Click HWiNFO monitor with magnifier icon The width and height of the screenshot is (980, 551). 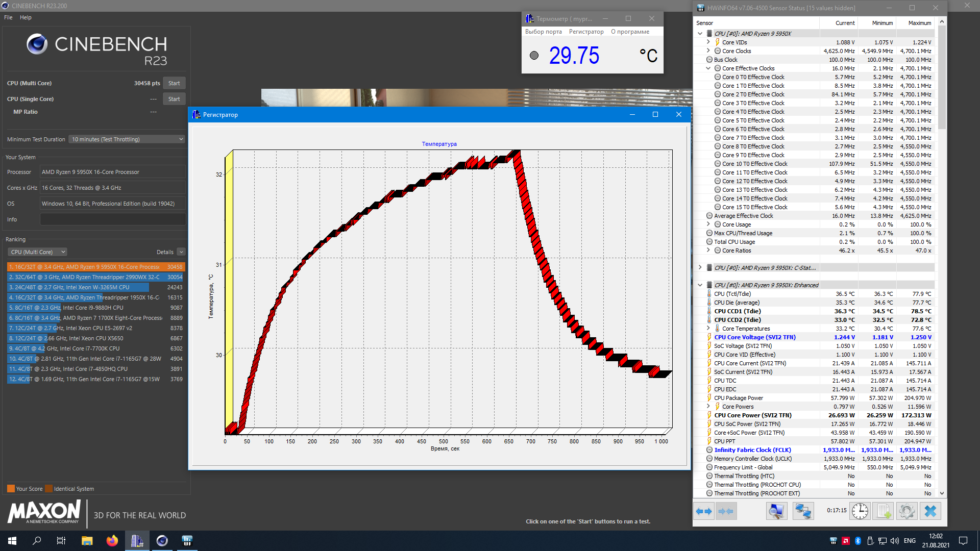tap(776, 511)
